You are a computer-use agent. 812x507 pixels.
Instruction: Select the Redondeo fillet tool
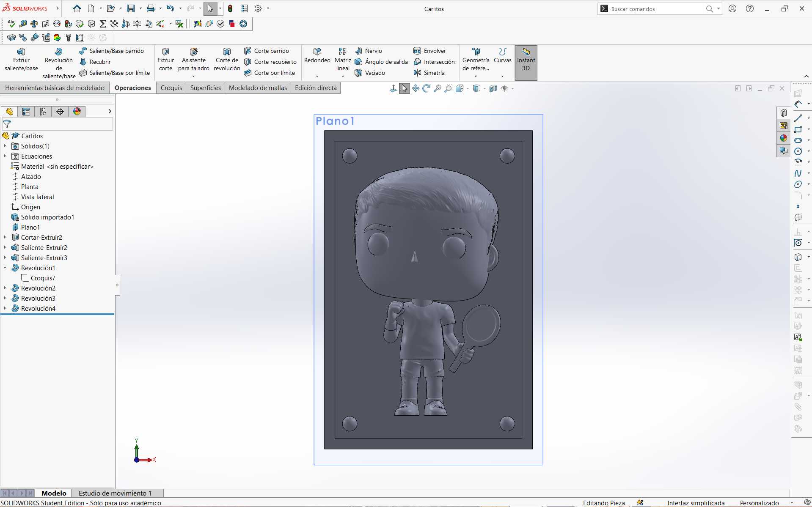coord(317,55)
